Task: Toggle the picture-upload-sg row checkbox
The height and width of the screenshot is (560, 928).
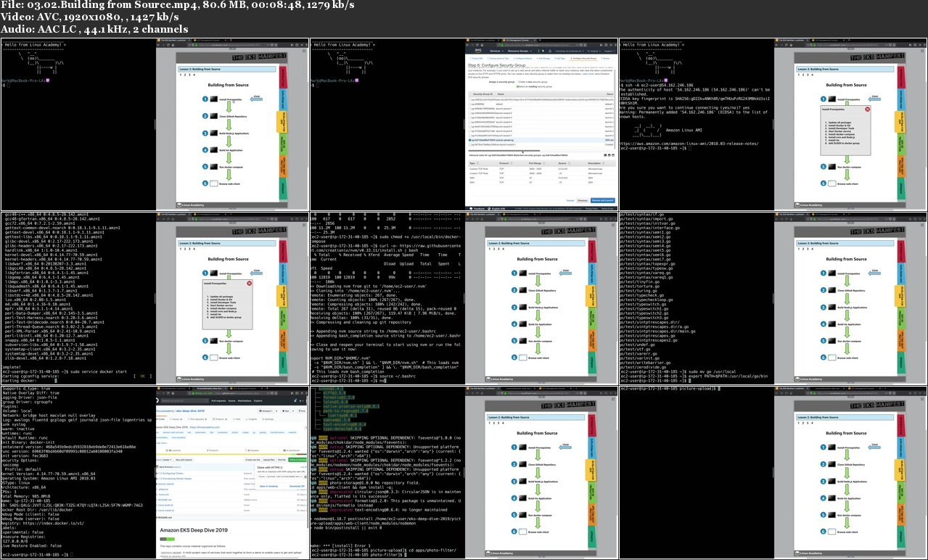Action: click(x=469, y=140)
